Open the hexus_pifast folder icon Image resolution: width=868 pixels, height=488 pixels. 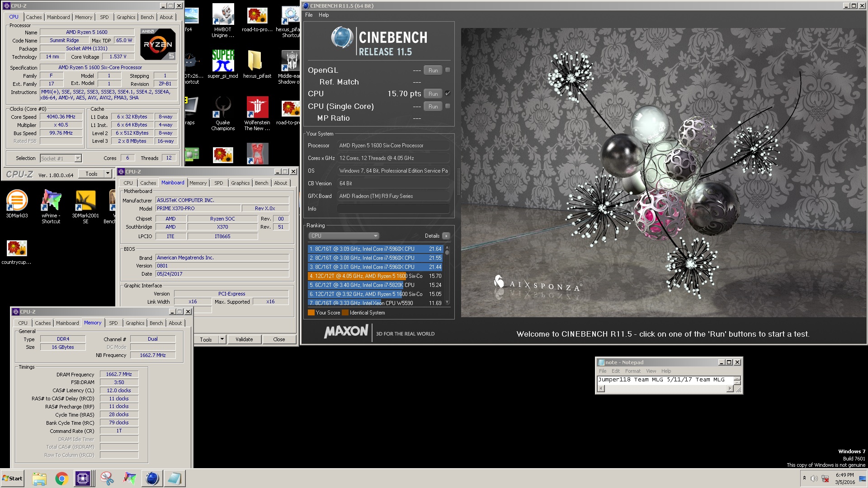(x=257, y=64)
